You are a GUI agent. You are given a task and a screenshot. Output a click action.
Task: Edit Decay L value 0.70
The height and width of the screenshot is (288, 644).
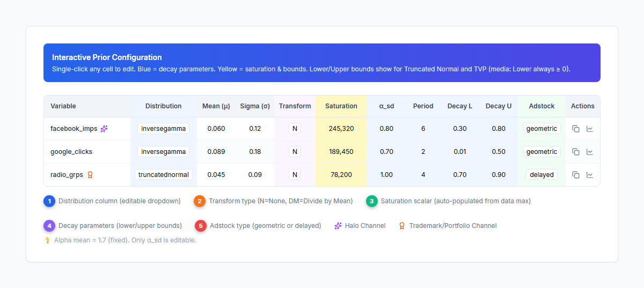pos(460,175)
